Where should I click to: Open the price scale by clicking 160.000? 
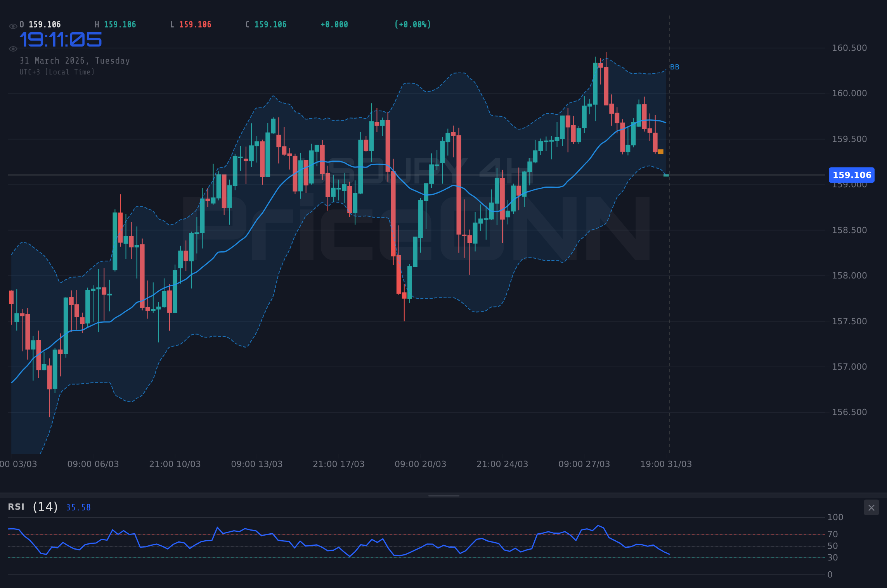tap(850, 93)
